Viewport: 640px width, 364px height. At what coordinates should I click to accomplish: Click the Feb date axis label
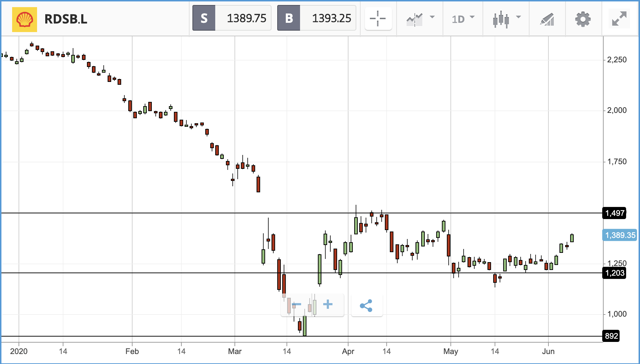click(132, 352)
